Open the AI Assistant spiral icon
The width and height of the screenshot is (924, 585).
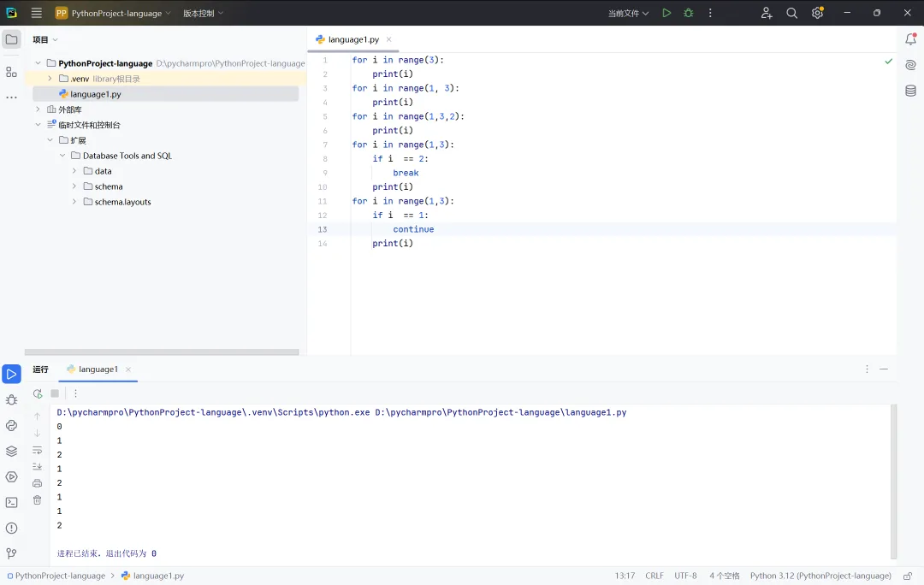(x=910, y=65)
